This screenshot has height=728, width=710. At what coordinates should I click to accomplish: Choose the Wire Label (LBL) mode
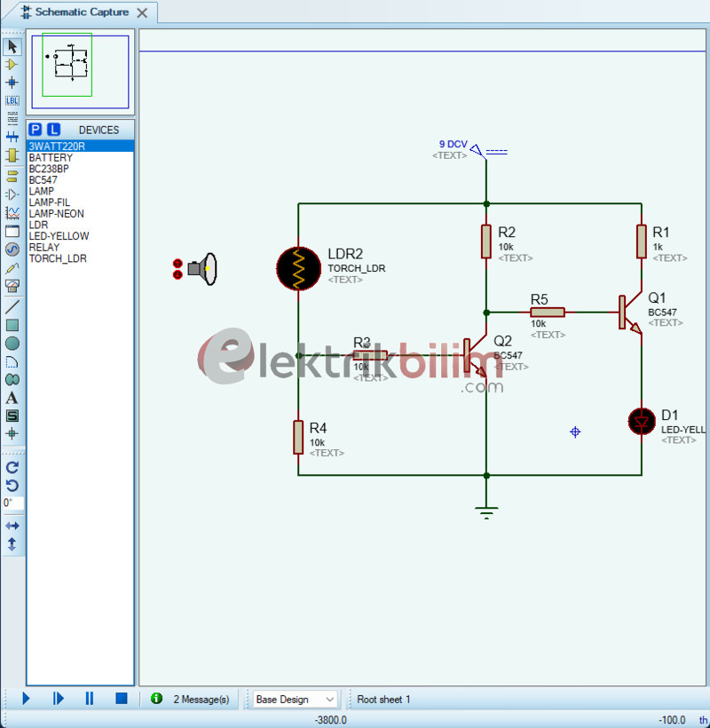[12, 100]
